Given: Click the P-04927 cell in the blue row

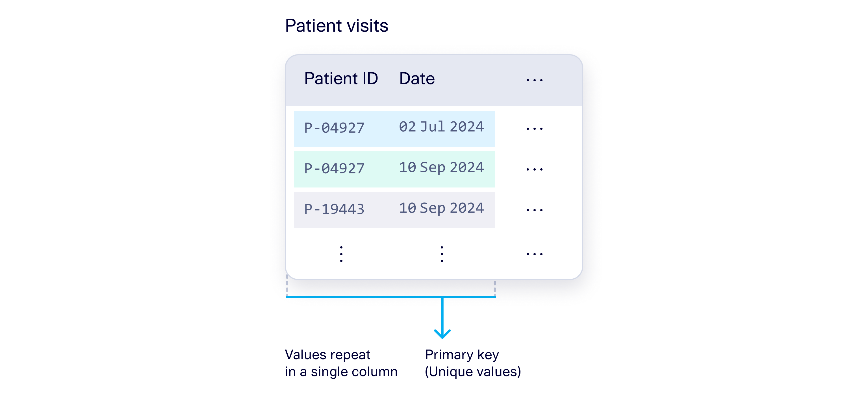Looking at the screenshot, I should (x=334, y=128).
